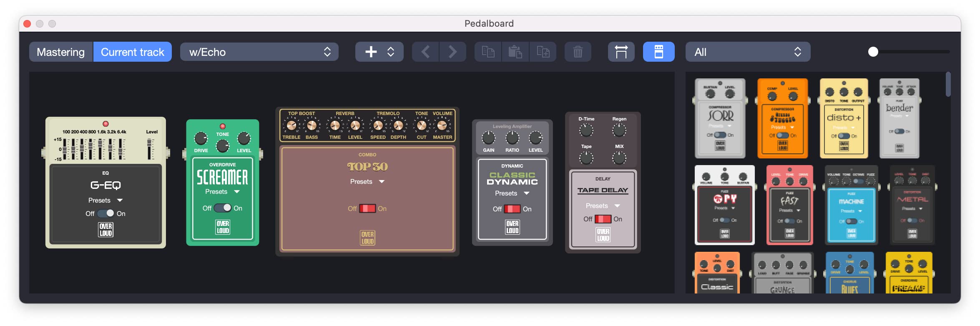Click the BASS knob on Top 30

point(312,125)
